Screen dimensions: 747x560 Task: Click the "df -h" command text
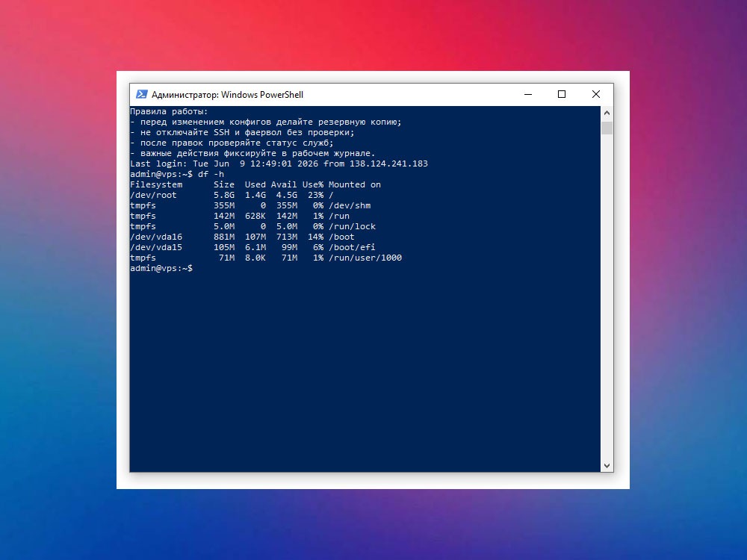[211, 174]
